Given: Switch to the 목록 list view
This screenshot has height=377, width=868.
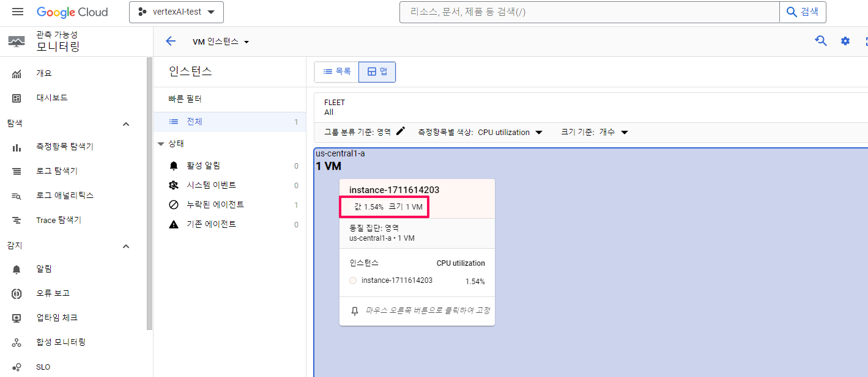Looking at the screenshot, I should [336, 71].
